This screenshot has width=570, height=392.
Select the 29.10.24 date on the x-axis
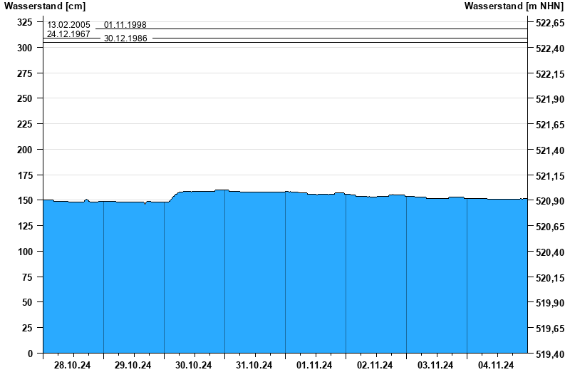pyautogui.click(x=133, y=366)
